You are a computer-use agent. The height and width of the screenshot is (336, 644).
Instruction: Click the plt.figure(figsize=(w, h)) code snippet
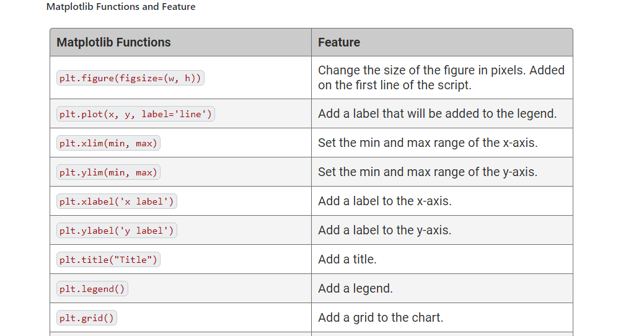pos(130,78)
